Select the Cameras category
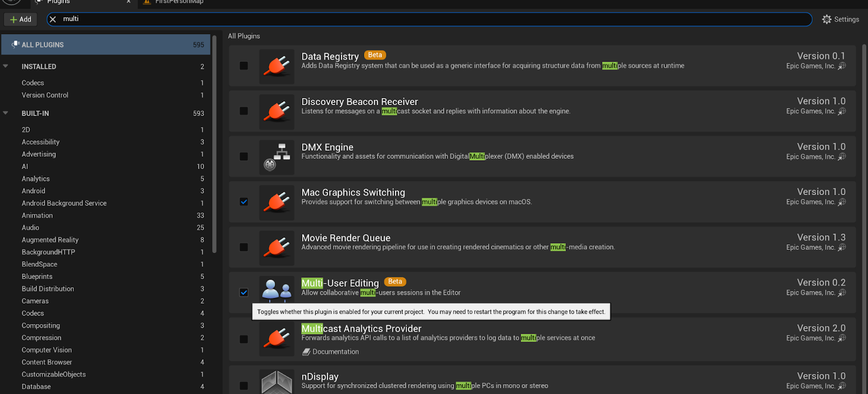 tap(106, 301)
